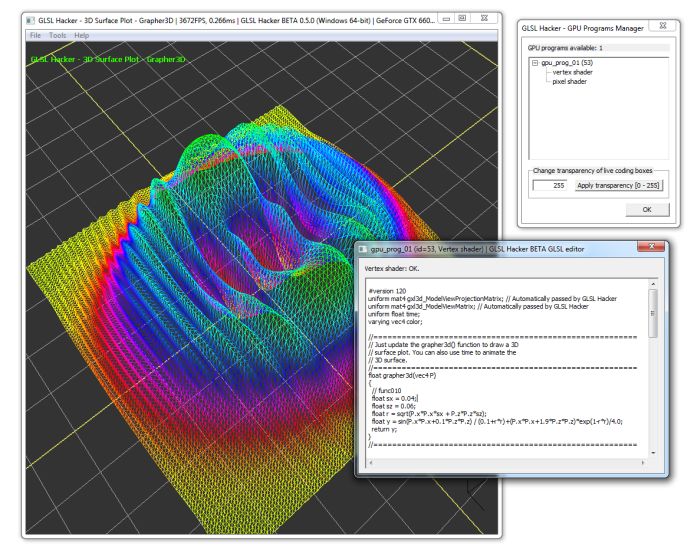Click the 'float r = sqrt(...)' line
The image size is (700, 553).
(429, 414)
